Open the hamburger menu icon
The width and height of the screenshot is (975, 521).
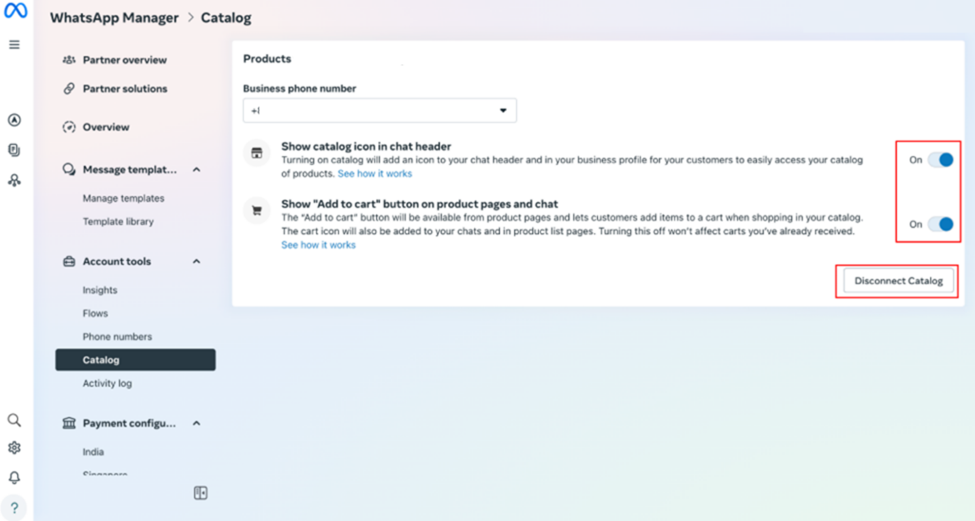tap(14, 45)
